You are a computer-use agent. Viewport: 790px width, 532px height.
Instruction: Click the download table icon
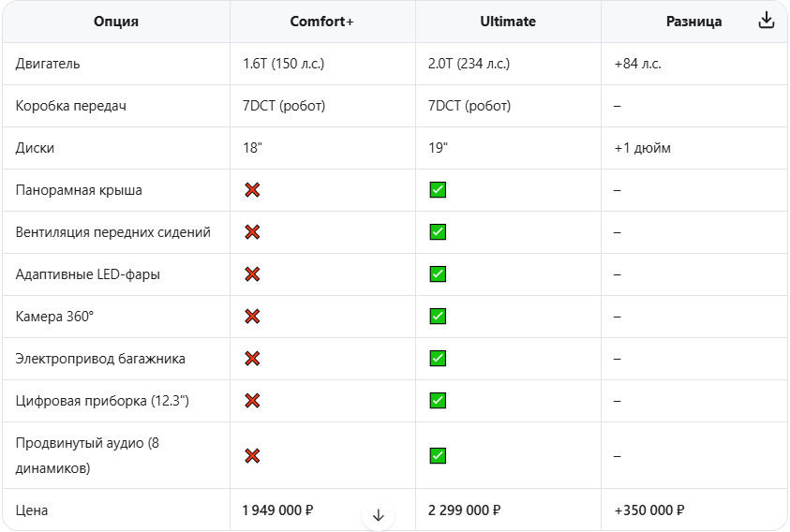coord(767,21)
